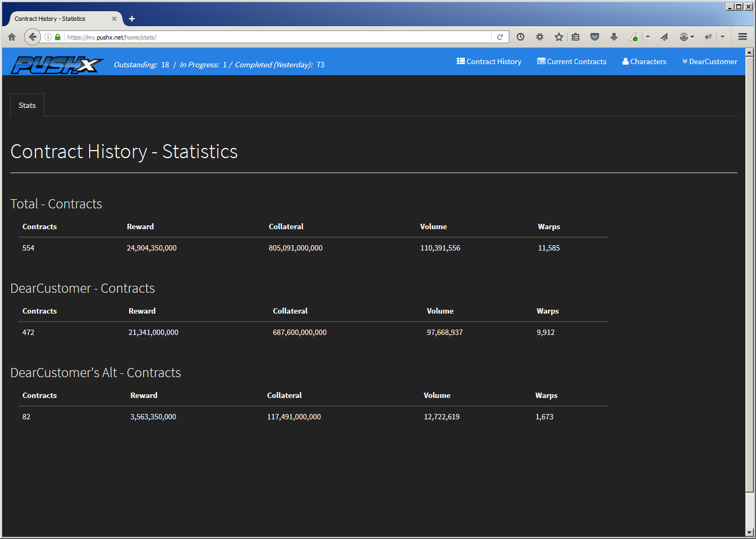Bookmark this page with the star icon
The height and width of the screenshot is (539, 756).
click(x=558, y=37)
